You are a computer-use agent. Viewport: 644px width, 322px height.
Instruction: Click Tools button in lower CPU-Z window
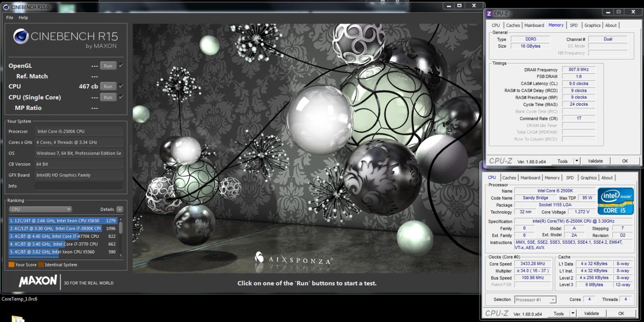[x=559, y=314]
